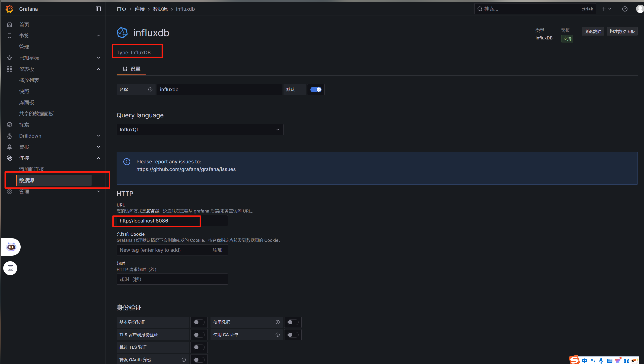Collapse the 书签 section chevron
Screen dimensions: 644x364
click(x=99, y=35)
